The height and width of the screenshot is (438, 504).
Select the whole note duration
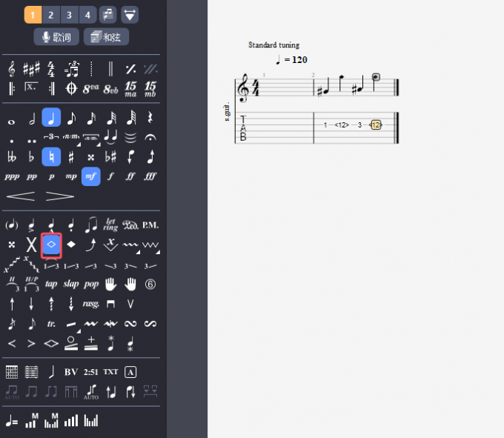click(x=12, y=119)
